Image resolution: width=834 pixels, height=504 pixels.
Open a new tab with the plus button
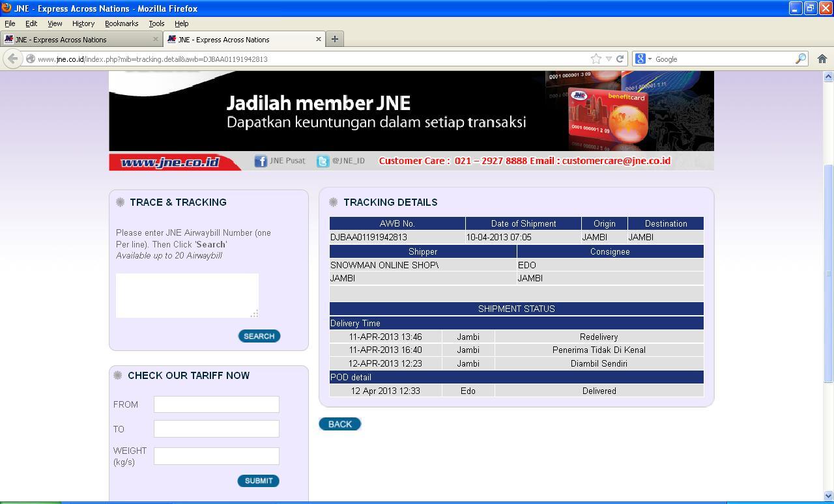tap(334, 39)
